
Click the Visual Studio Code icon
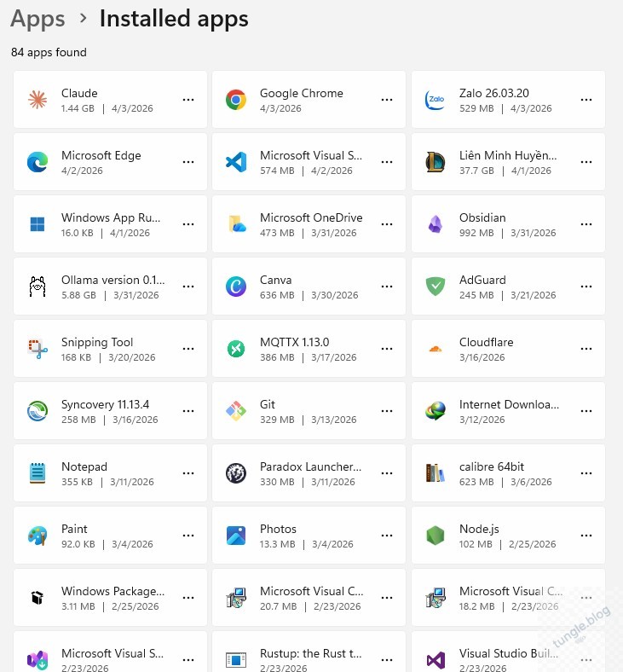236,162
